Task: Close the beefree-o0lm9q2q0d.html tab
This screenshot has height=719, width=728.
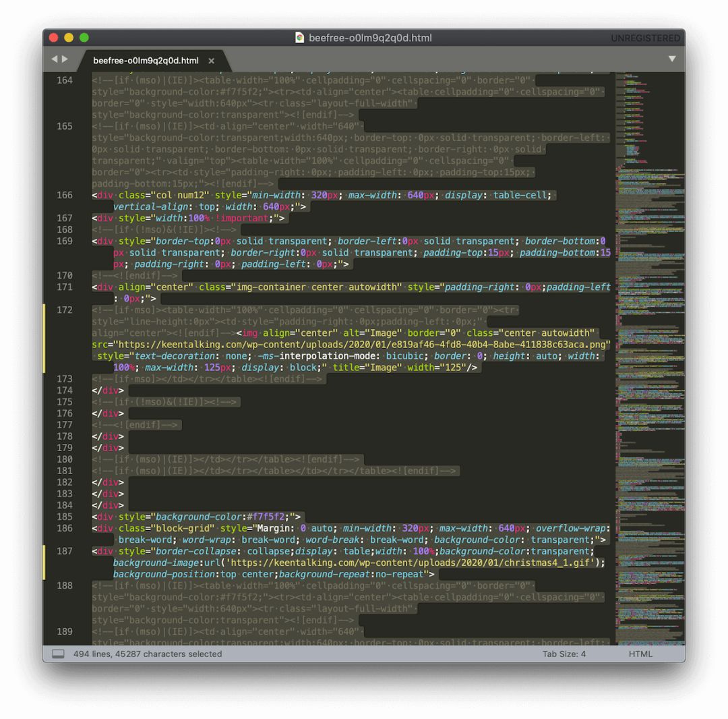Action: tap(211, 61)
